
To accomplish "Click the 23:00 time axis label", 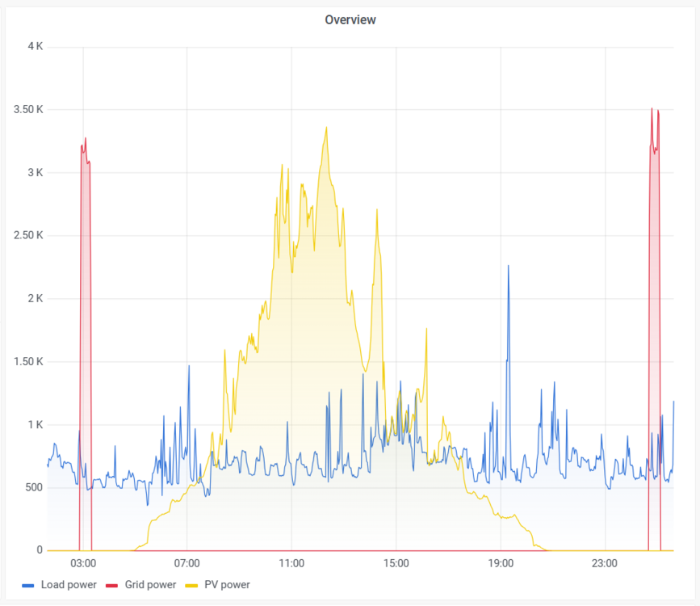I will point(605,563).
